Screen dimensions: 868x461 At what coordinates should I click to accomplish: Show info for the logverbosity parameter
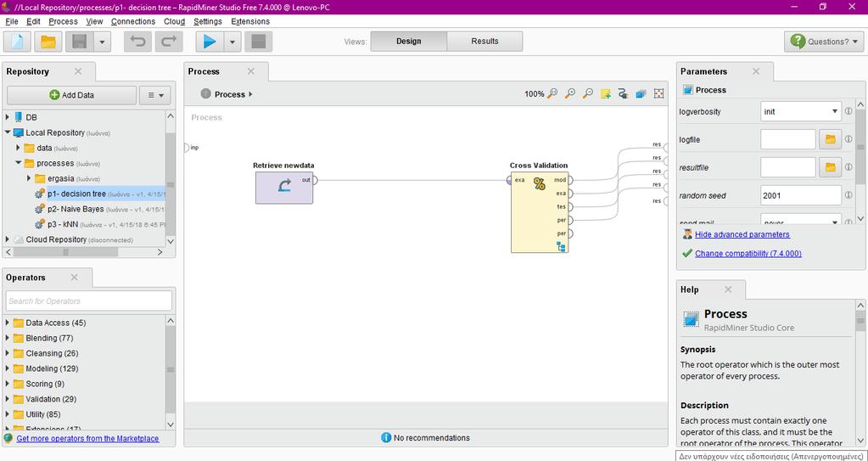(x=848, y=111)
